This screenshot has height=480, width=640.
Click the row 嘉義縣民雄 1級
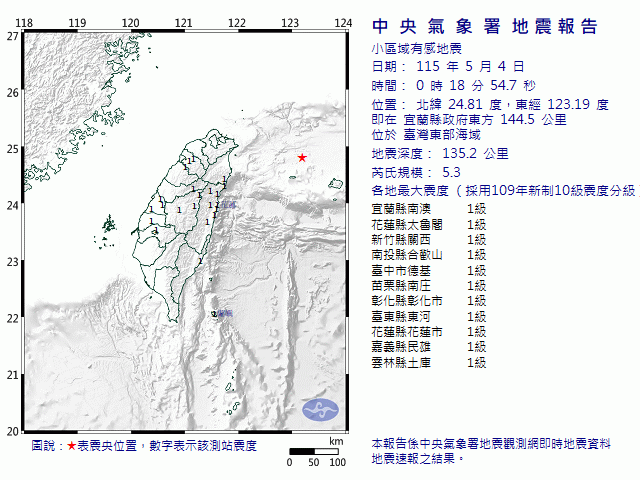(429, 347)
